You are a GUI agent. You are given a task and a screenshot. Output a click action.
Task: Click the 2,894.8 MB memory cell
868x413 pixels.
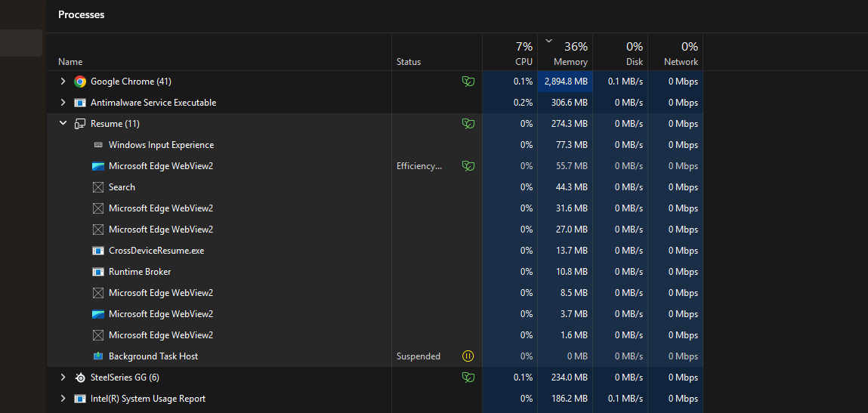coord(565,82)
